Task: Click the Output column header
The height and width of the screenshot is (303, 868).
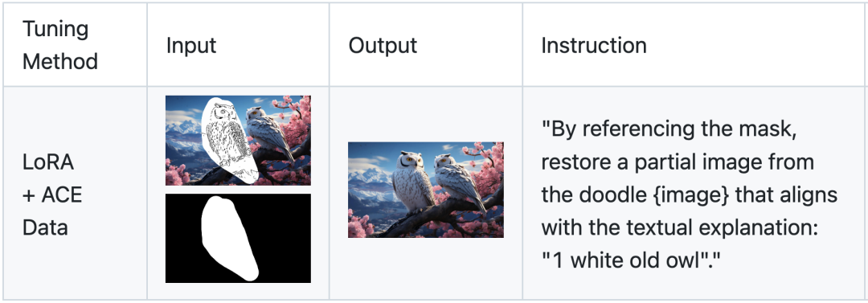Action: 383,46
